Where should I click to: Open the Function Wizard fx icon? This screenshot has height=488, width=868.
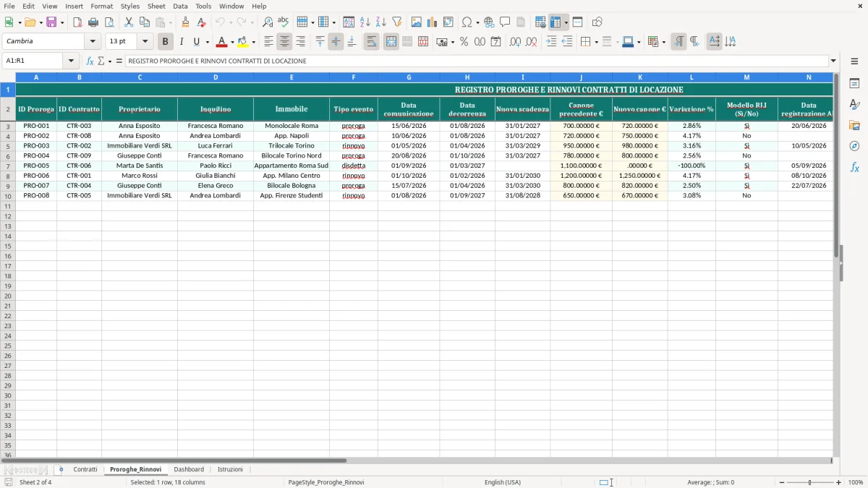tap(90, 61)
